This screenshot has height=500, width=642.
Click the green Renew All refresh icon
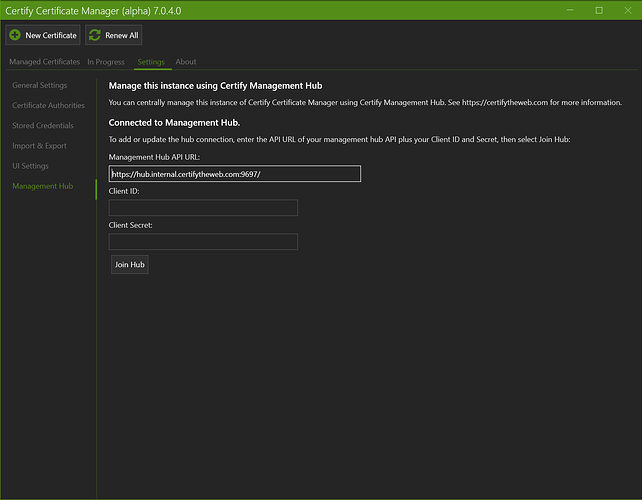coord(95,35)
